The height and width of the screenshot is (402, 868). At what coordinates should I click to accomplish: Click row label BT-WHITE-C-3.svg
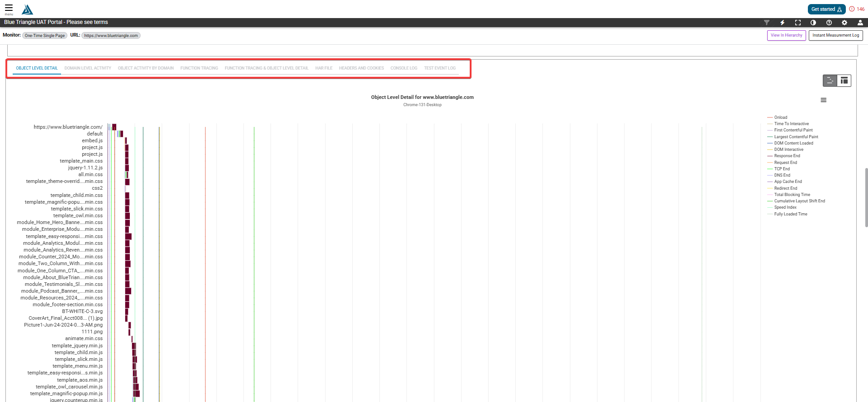82,311
